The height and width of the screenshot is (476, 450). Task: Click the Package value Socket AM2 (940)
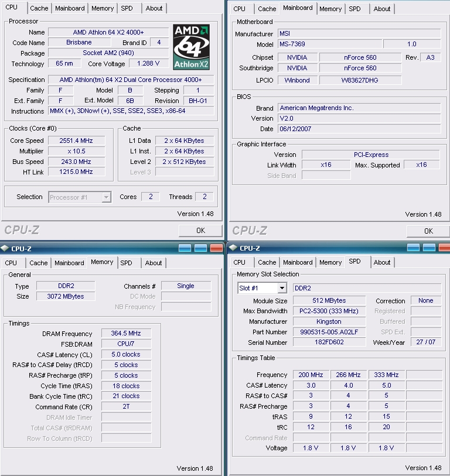tap(108, 53)
